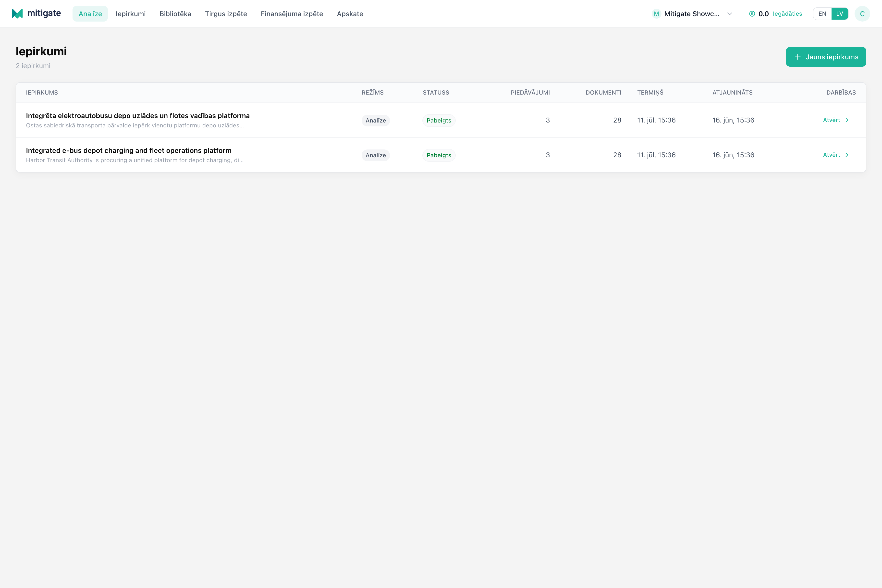Select Integrated e-bus depot charging title

pyautogui.click(x=129, y=150)
